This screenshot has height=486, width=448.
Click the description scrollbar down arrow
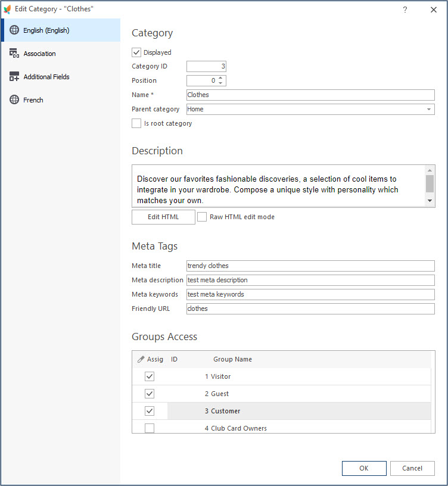tap(430, 201)
